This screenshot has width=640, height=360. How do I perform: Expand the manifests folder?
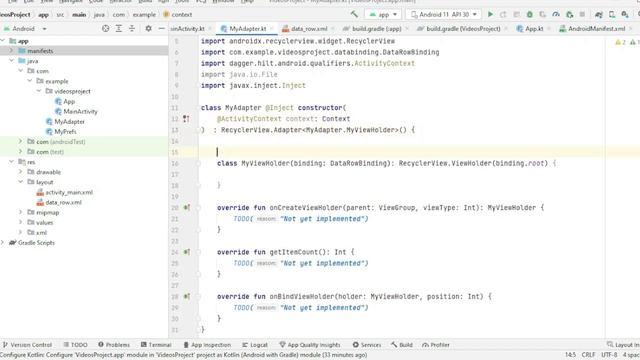[11, 51]
